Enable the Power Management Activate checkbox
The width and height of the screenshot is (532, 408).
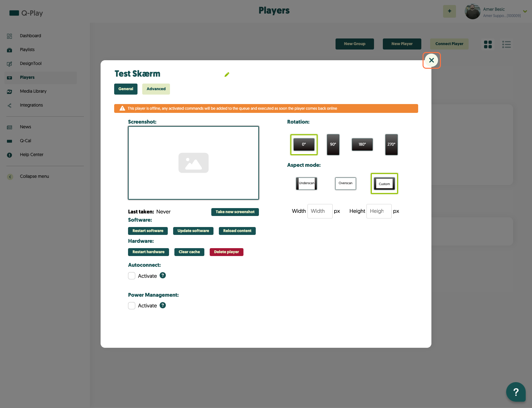coord(132,306)
